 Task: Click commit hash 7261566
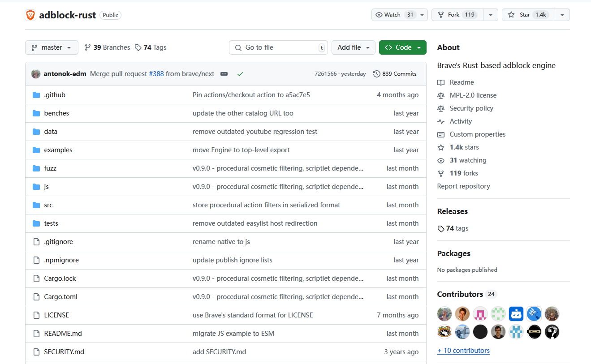click(326, 74)
